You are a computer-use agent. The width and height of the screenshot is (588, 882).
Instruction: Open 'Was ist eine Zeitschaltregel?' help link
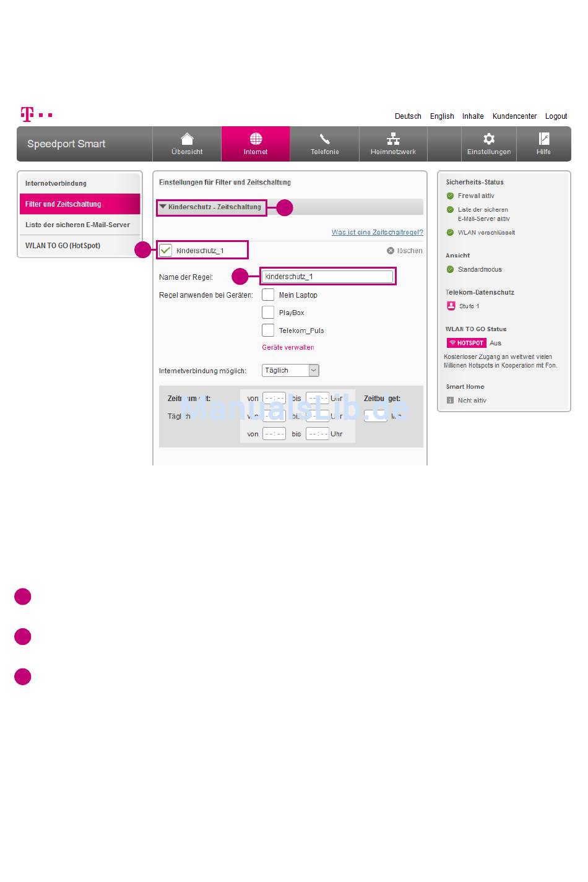pos(378,232)
